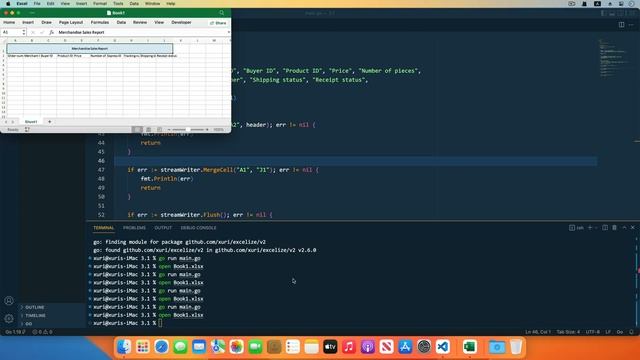Select the merged Merchandise Sales Report cell
The image size is (640, 360).
pyautogui.click(x=90, y=49)
